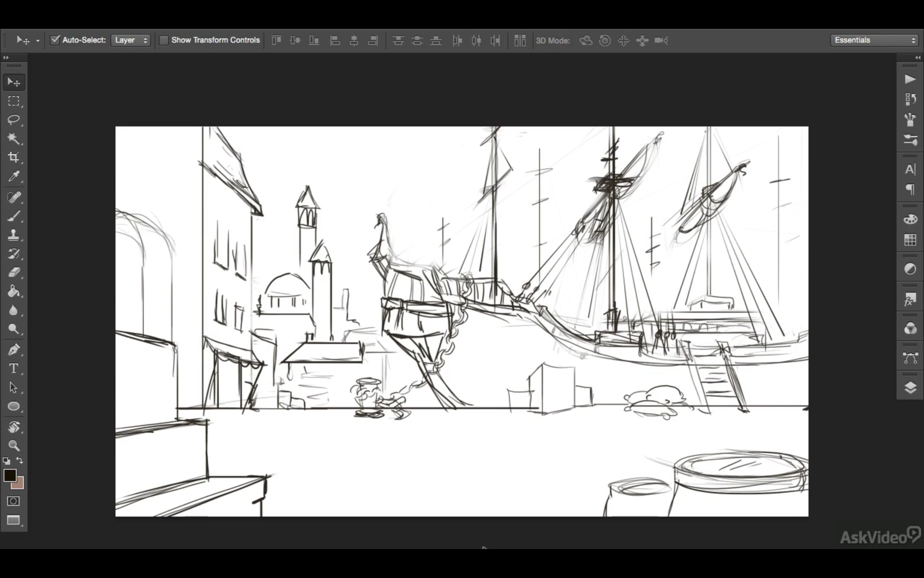Choose 3D Slide mode icon

642,40
